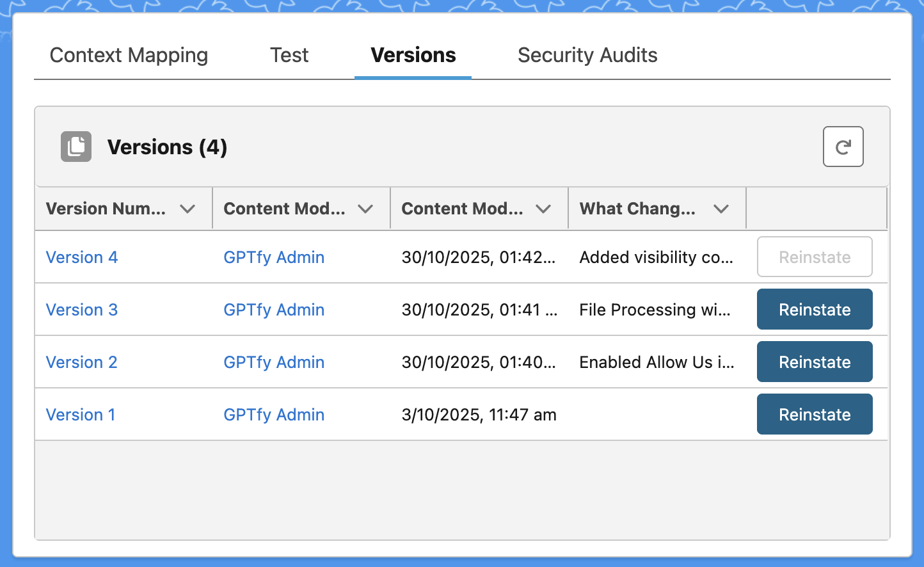
Task: Reinstate Version 1
Action: tap(815, 415)
